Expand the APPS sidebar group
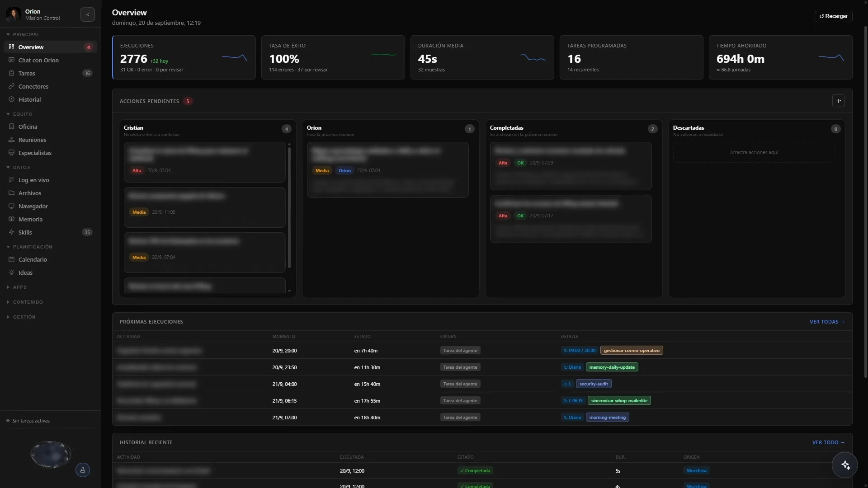868x488 pixels. click(x=17, y=287)
